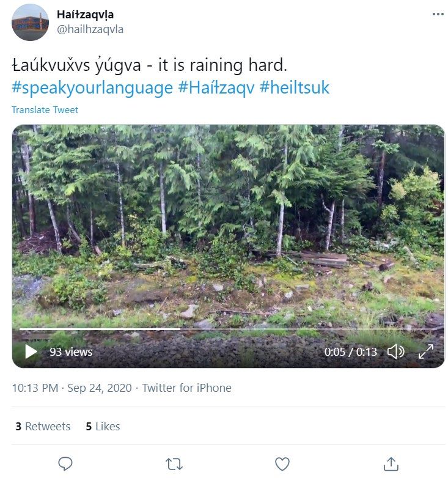The image size is (448, 478).
Task: Open the #heiltsuk hashtag link
Action: click(x=295, y=88)
